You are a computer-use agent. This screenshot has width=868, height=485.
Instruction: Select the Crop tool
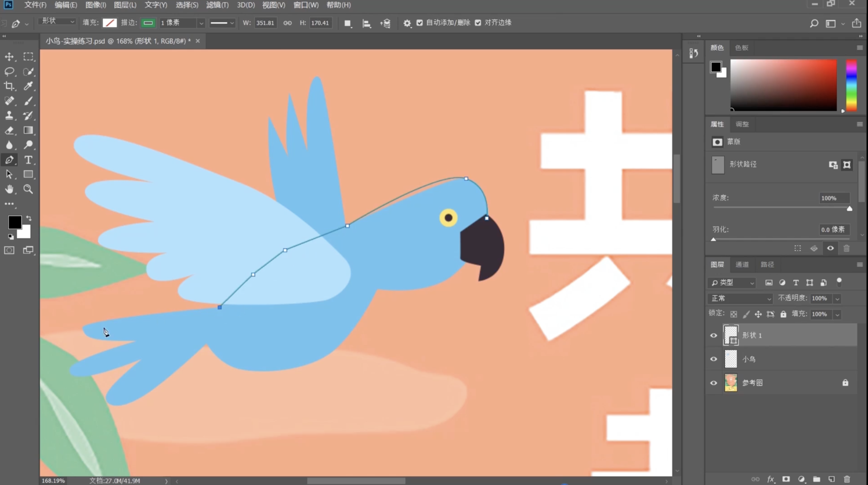9,86
